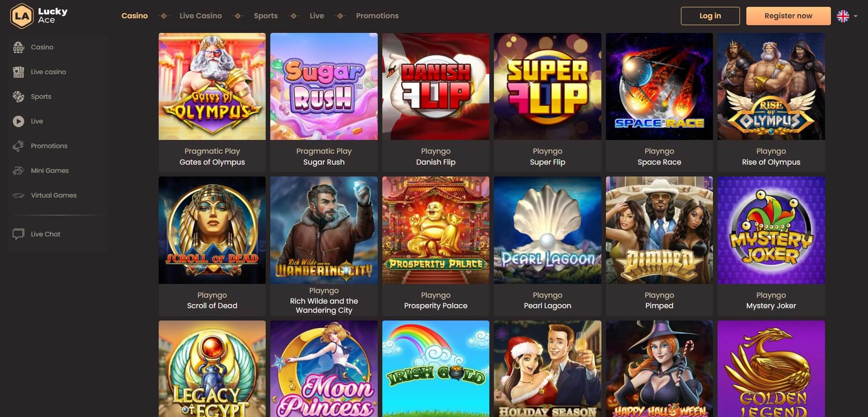Open the Casino sidebar slot machine icon

pos(18,47)
